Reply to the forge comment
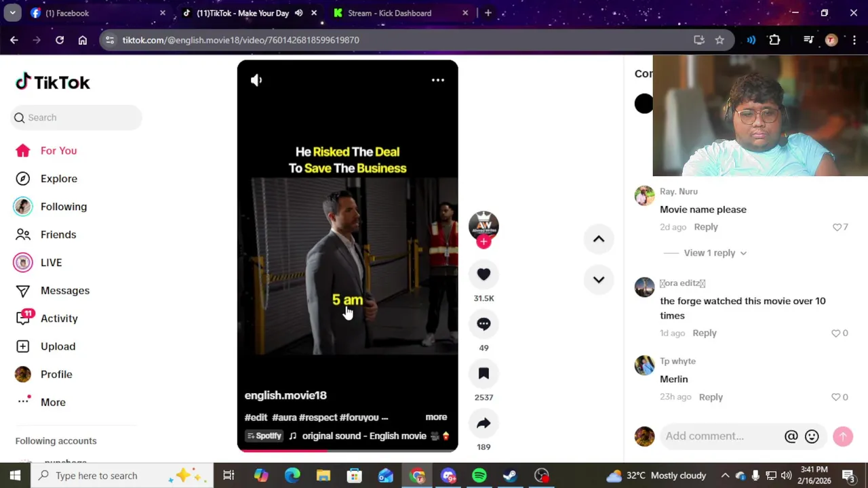Image resolution: width=868 pixels, height=488 pixels. tap(705, 333)
